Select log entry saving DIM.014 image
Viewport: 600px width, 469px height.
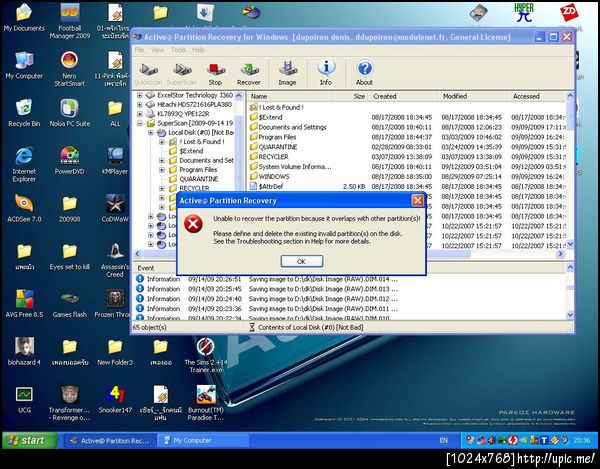point(268,279)
